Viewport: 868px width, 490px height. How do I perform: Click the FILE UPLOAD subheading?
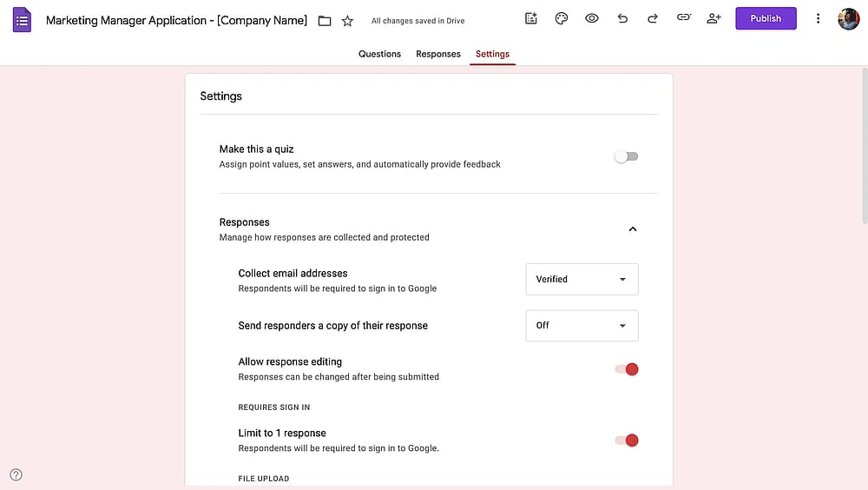click(x=264, y=479)
